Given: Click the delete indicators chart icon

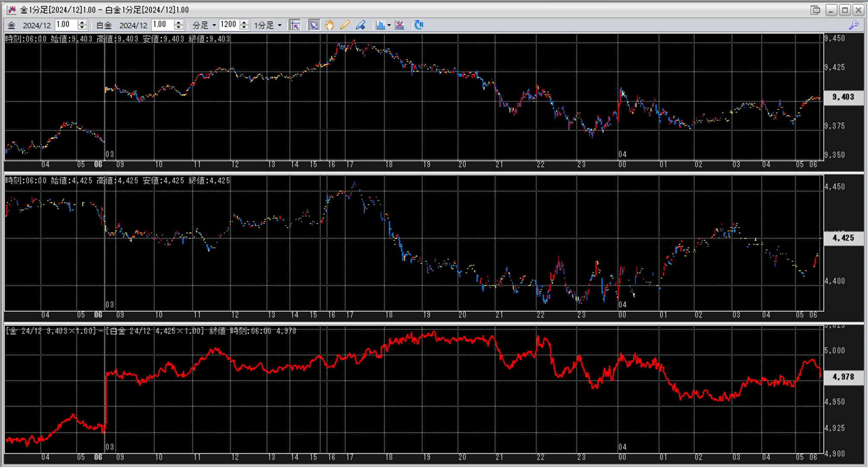Looking at the screenshot, I should pos(400,25).
